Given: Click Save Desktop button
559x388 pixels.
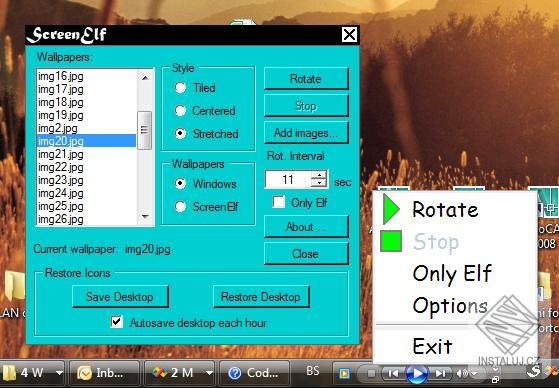Looking at the screenshot, I should (x=120, y=296).
